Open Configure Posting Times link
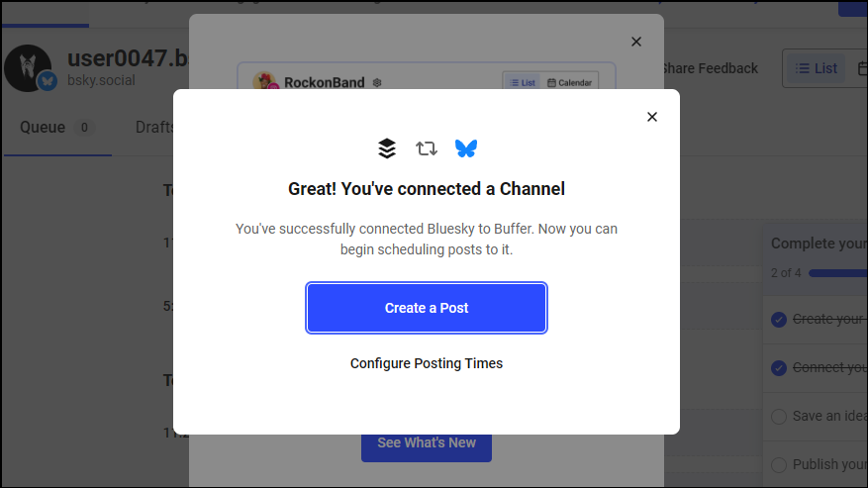Screen dimensions: 868x488 coord(427,363)
